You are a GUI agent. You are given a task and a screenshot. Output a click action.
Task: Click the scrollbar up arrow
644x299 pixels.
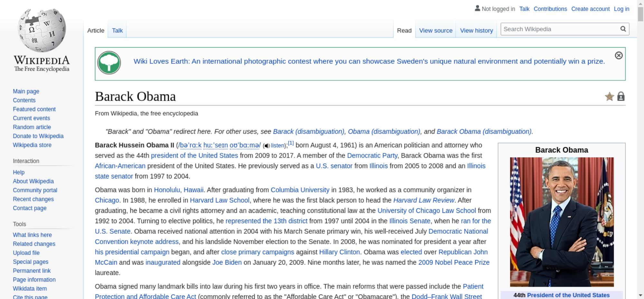(640, 3)
